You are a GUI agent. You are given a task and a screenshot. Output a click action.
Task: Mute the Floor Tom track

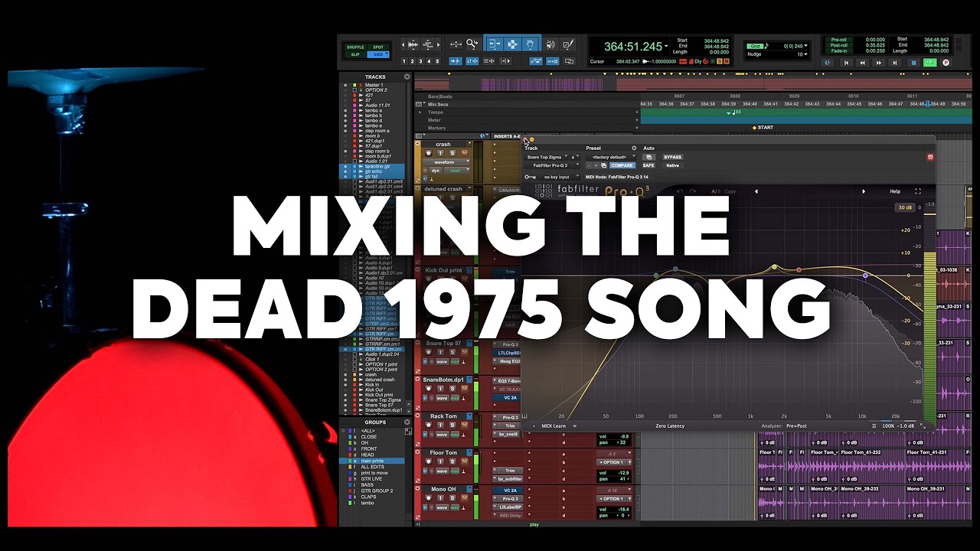465,461
